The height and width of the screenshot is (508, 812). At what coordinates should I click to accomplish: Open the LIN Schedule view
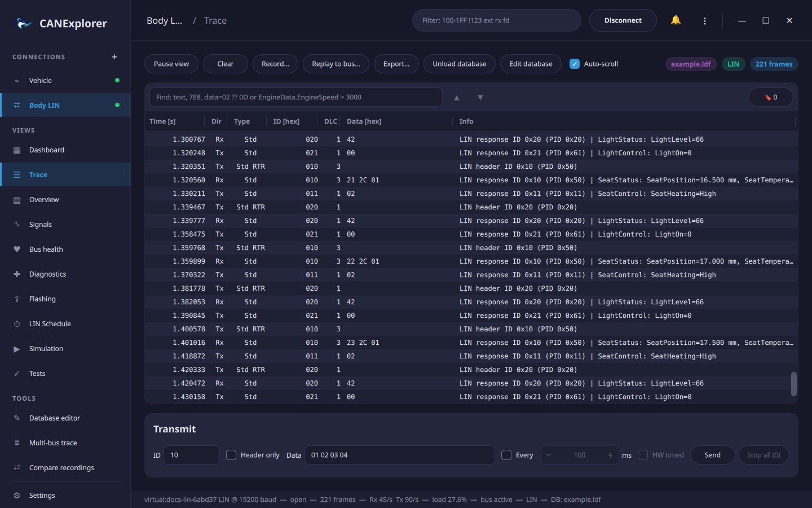tap(65, 324)
